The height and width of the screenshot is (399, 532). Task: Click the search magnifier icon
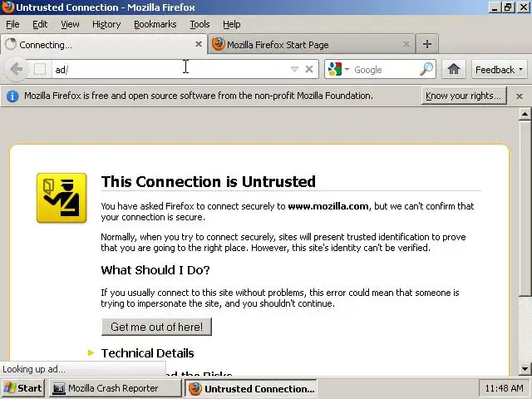tap(426, 69)
